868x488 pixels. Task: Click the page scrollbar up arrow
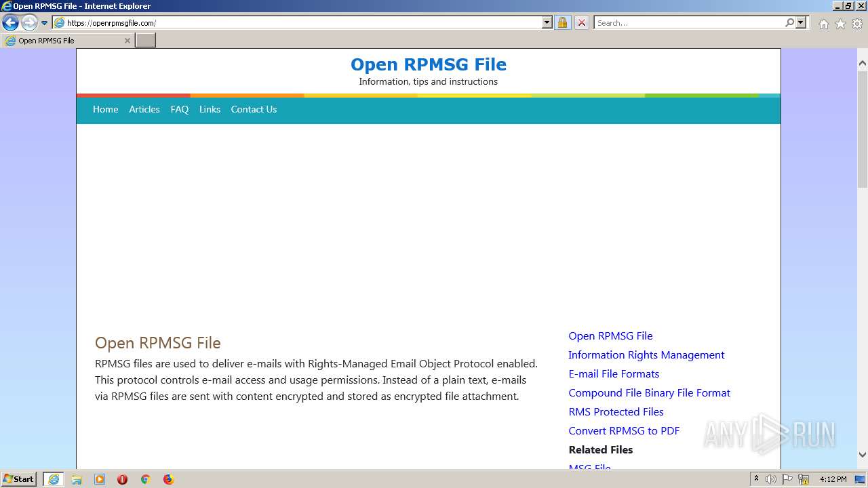(x=863, y=64)
